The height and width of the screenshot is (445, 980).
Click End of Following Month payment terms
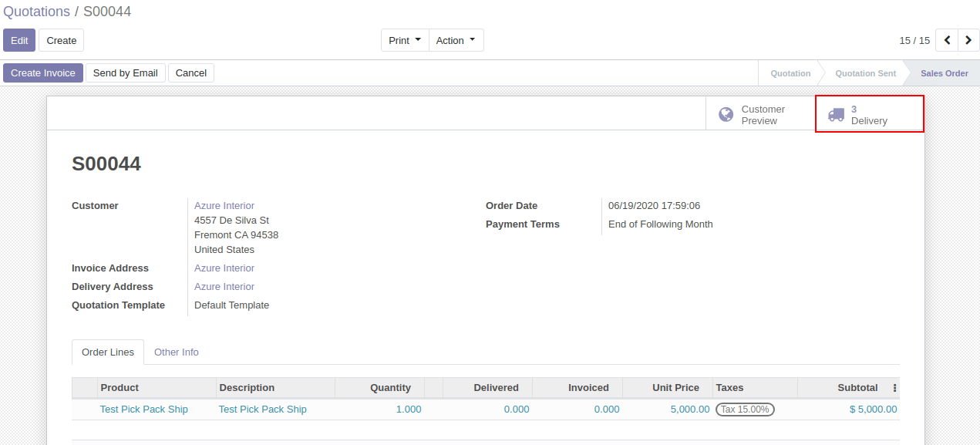coord(661,224)
